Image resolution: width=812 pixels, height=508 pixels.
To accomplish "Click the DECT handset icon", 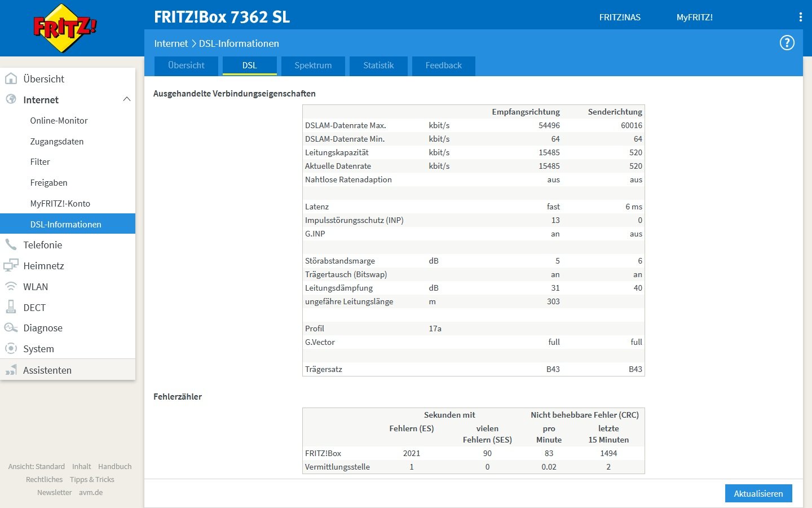I will (x=11, y=307).
